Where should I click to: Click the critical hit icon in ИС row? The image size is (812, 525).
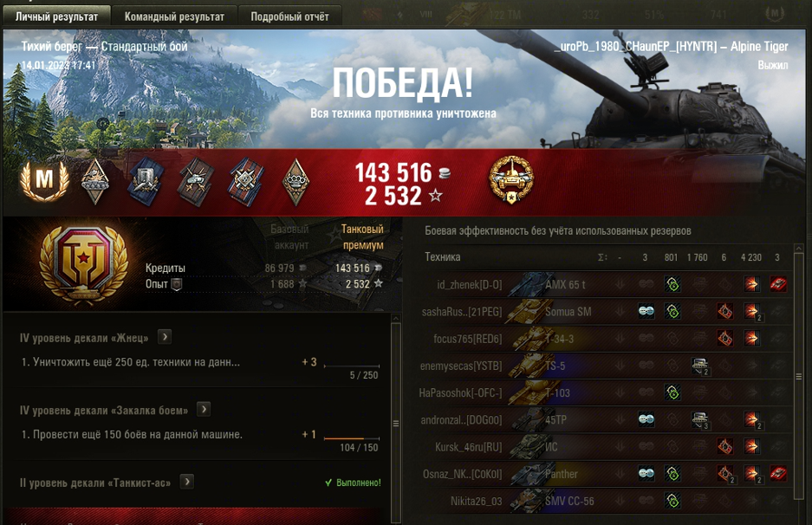point(724,446)
